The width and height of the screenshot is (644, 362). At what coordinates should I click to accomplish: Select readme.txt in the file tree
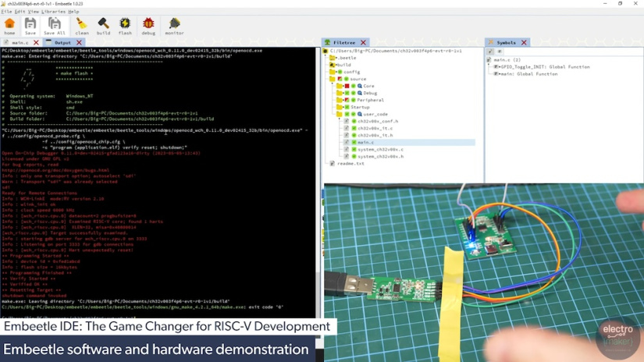(350, 163)
